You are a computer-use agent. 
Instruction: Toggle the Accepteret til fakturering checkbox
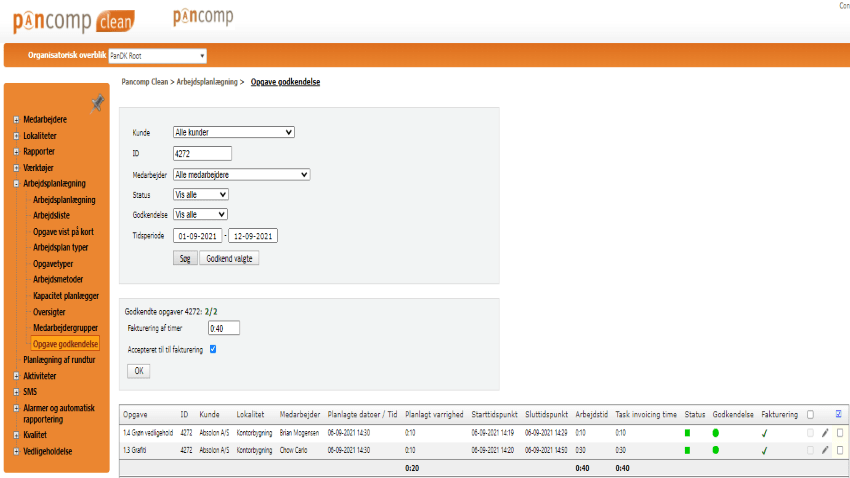tap(212, 349)
